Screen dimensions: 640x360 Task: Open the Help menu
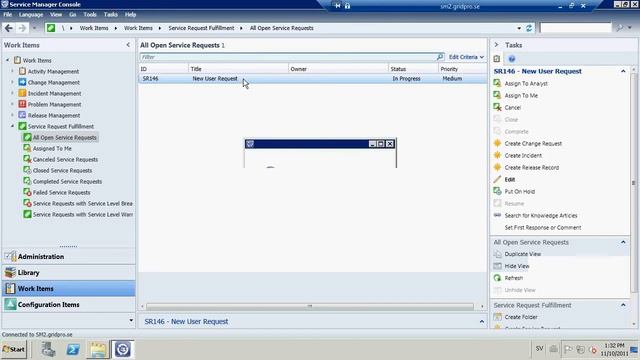130,14
